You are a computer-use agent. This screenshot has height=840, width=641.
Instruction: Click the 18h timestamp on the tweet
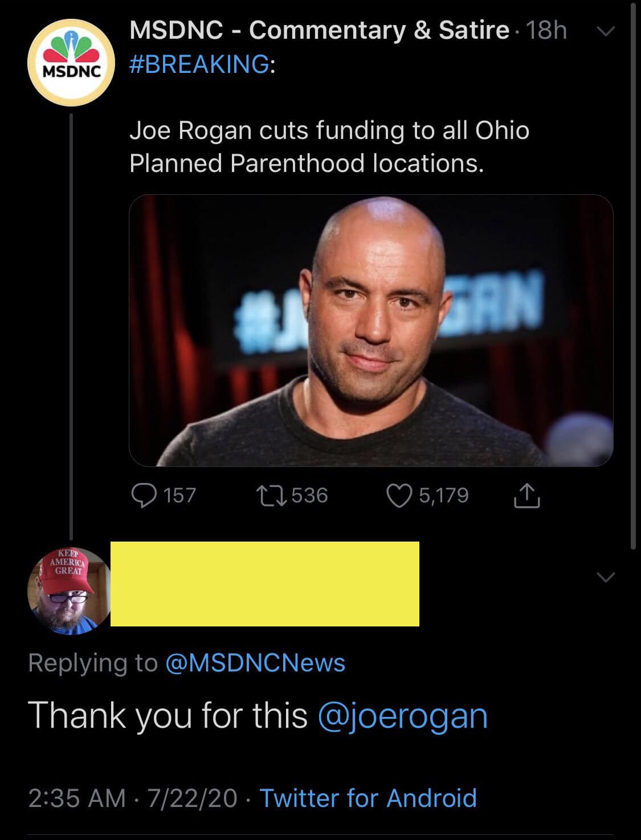(546, 31)
